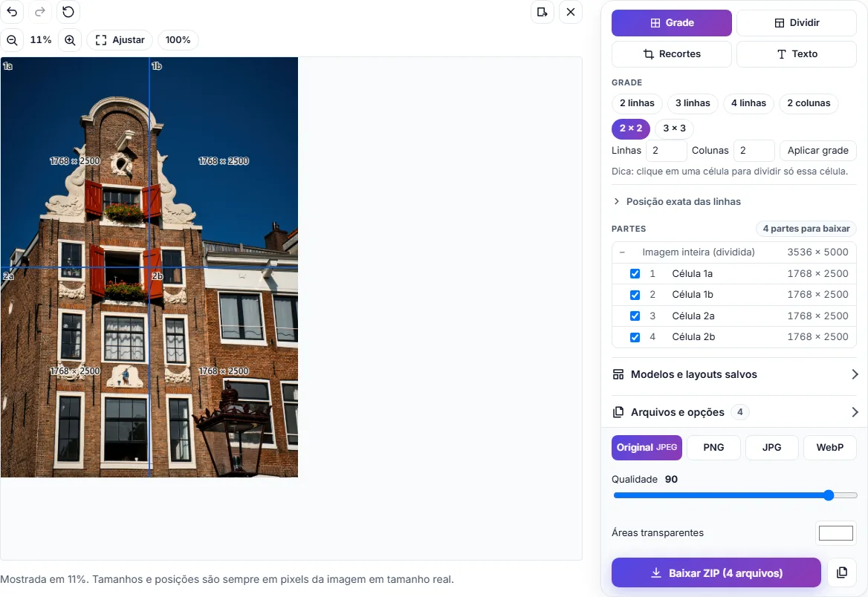Screen dimensions: 868x597
Task: Fit image with the Ajustar button
Action: [120, 40]
